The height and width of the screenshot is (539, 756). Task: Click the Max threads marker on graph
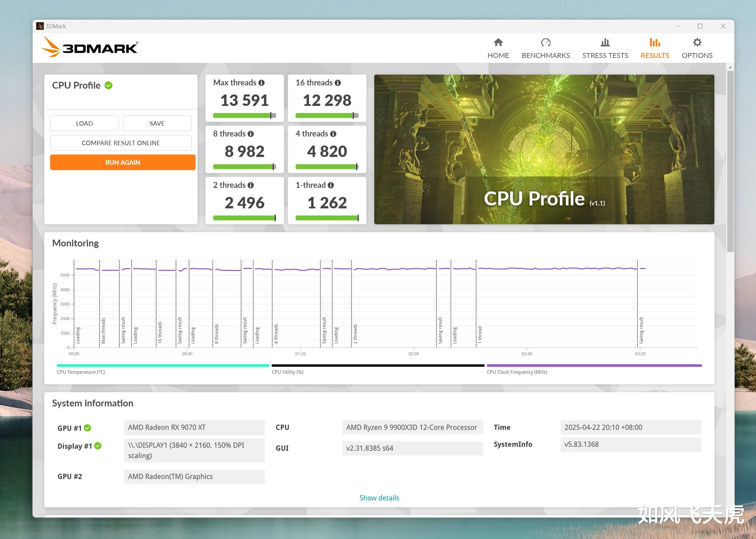pyautogui.click(x=103, y=331)
